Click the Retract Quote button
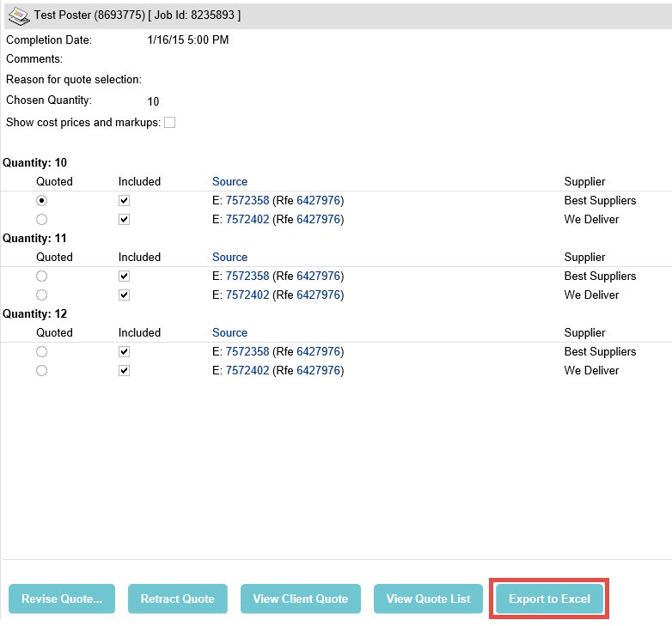 [x=177, y=599]
